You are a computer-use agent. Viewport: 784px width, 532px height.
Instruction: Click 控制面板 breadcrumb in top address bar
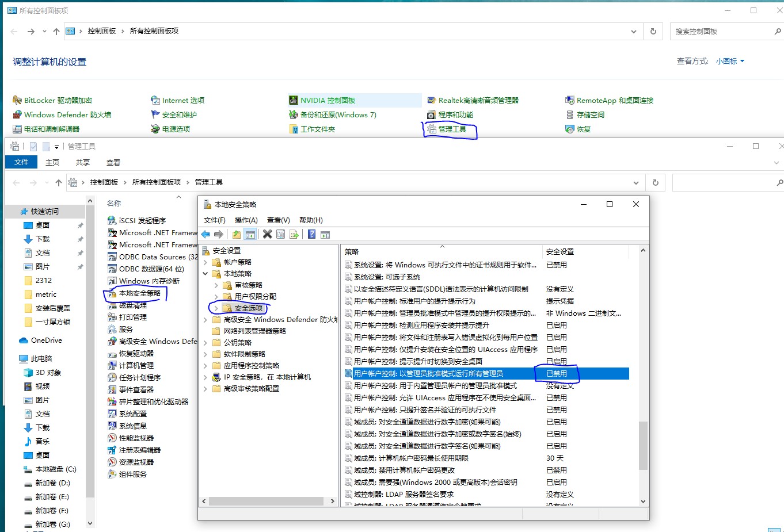[x=102, y=31]
